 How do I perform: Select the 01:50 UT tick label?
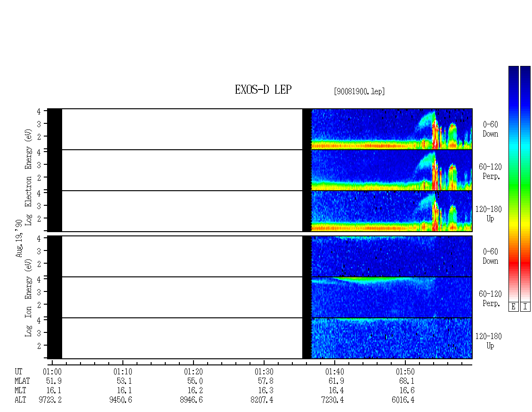click(x=405, y=372)
